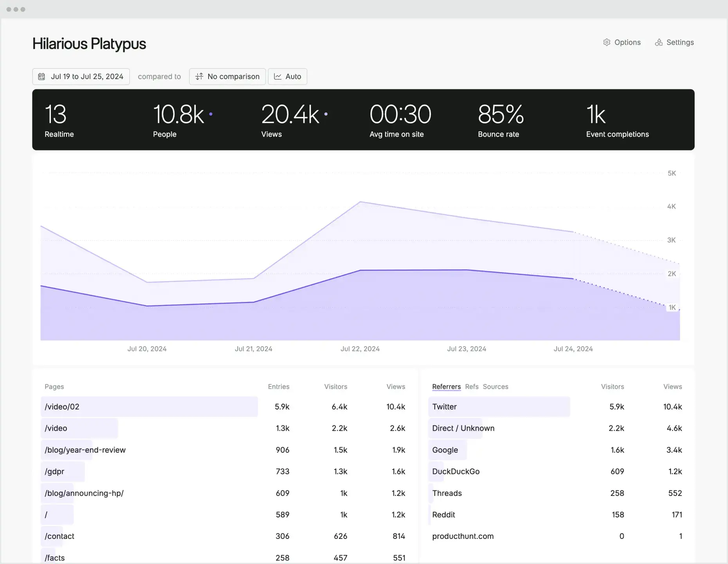
Task: Toggle the purple dot beside the Views metric
Action: (x=326, y=114)
